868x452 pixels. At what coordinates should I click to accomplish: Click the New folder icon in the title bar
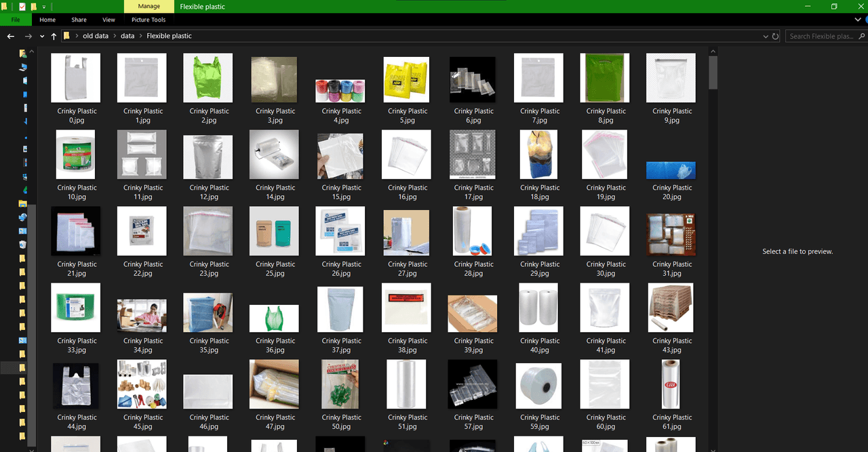click(x=33, y=6)
